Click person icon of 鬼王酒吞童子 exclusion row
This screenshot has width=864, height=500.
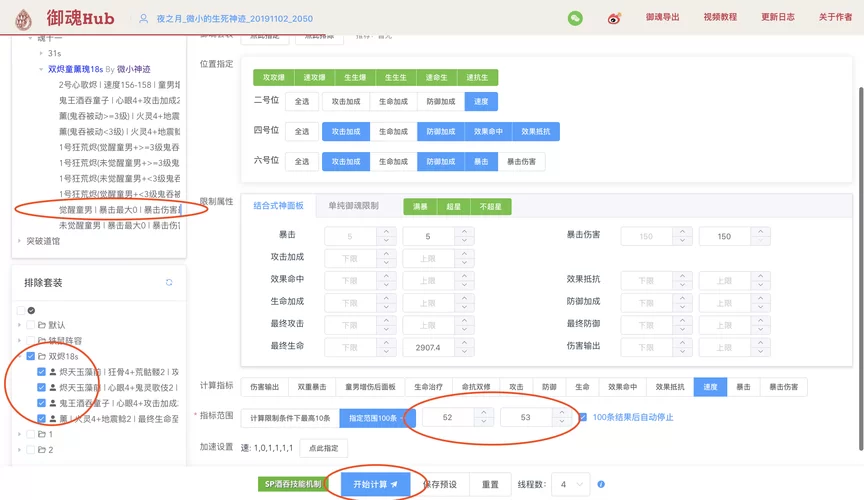(x=53, y=403)
